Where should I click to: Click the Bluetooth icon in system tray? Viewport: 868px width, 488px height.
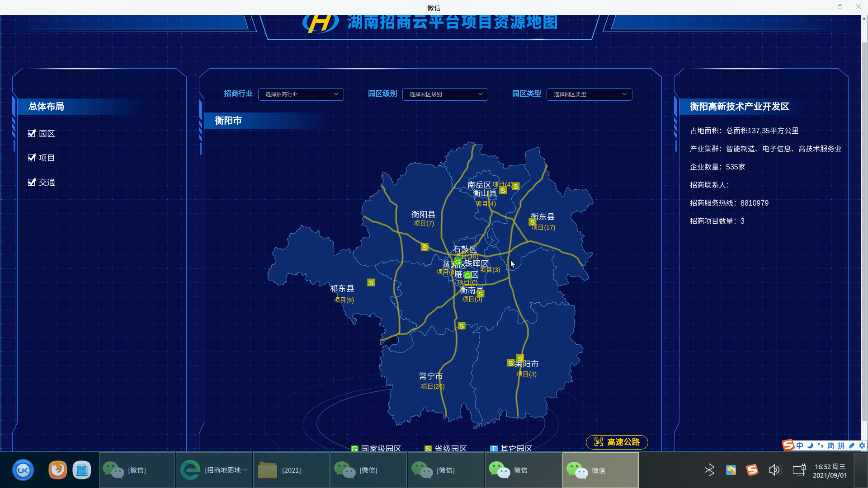coord(709,470)
